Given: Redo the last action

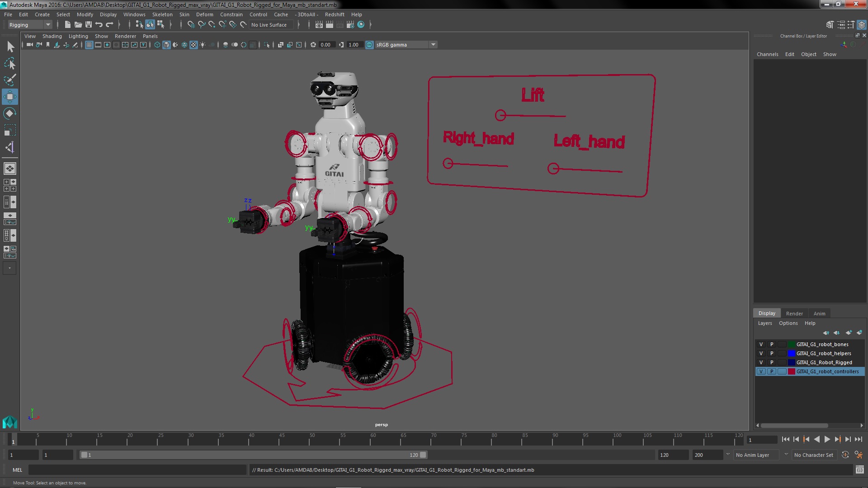Looking at the screenshot, I should (109, 25).
